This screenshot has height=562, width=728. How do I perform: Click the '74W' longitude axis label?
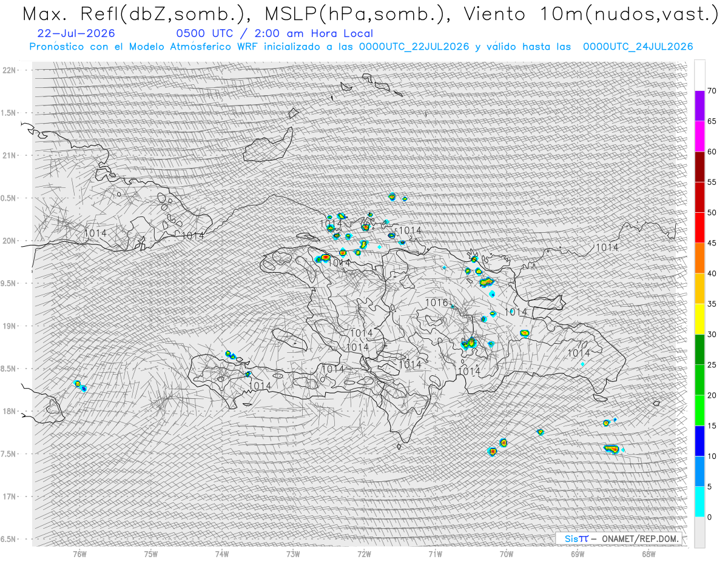click(222, 555)
